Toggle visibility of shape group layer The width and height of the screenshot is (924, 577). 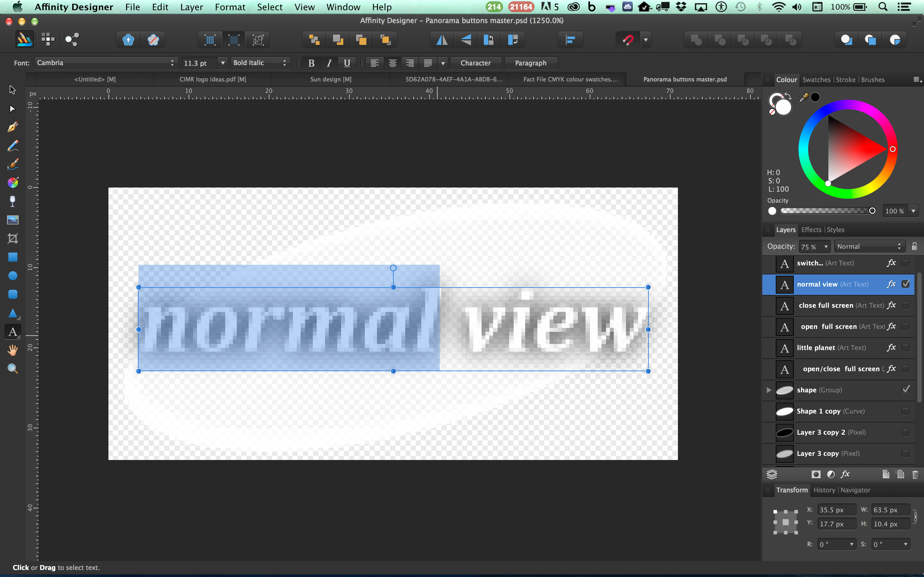tap(905, 389)
